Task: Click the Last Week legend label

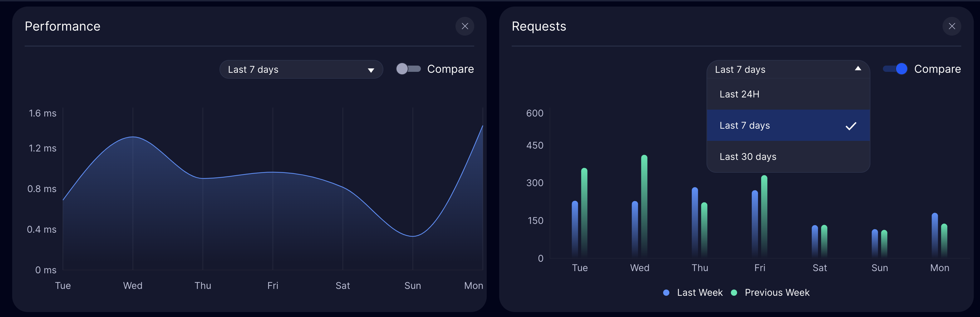Action: click(699, 293)
